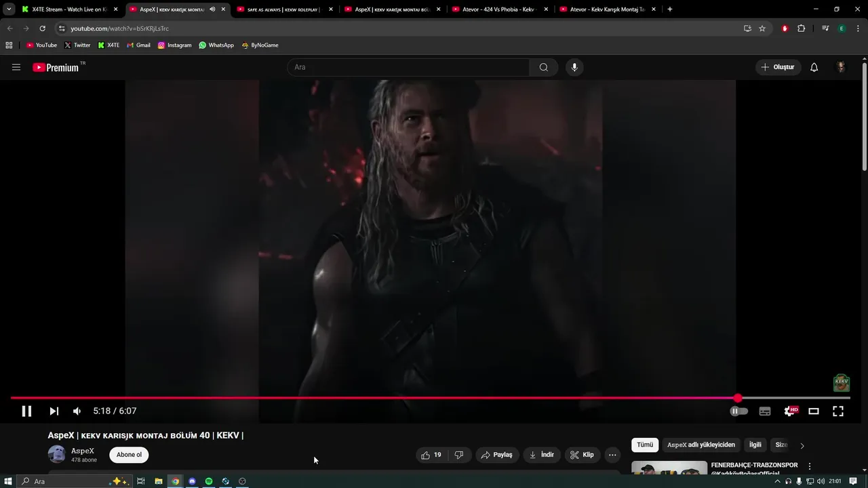The image size is (868, 488).
Task: Bookmark this page with star icon
Action: tap(762, 28)
